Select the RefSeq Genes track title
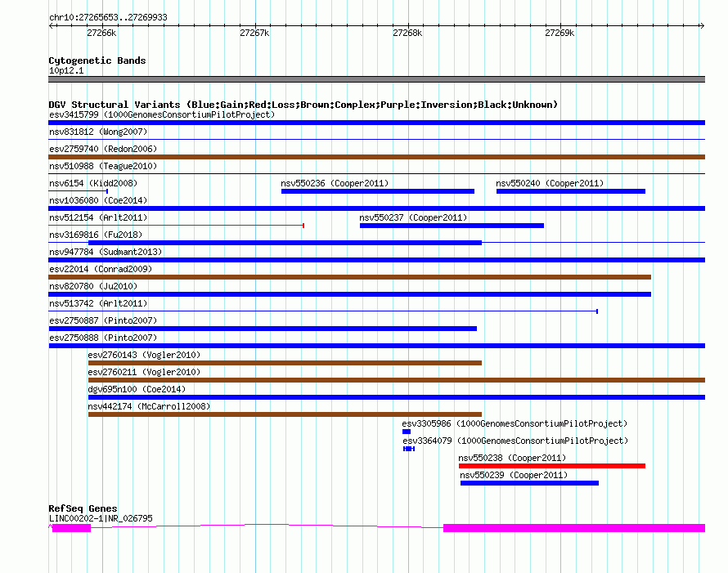728x573 pixels. pyautogui.click(x=83, y=508)
